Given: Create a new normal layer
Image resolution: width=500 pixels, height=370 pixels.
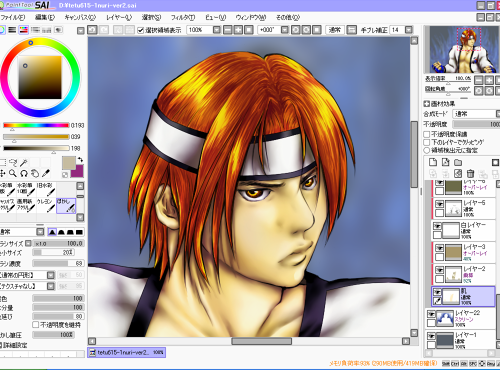Looking at the screenshot, I should pos(433,162).
